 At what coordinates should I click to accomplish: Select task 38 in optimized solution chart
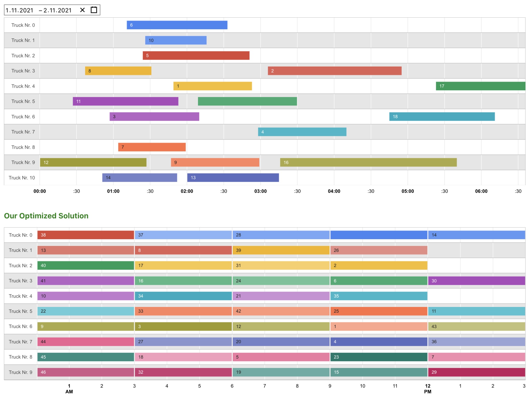click(x=85, y=235)
